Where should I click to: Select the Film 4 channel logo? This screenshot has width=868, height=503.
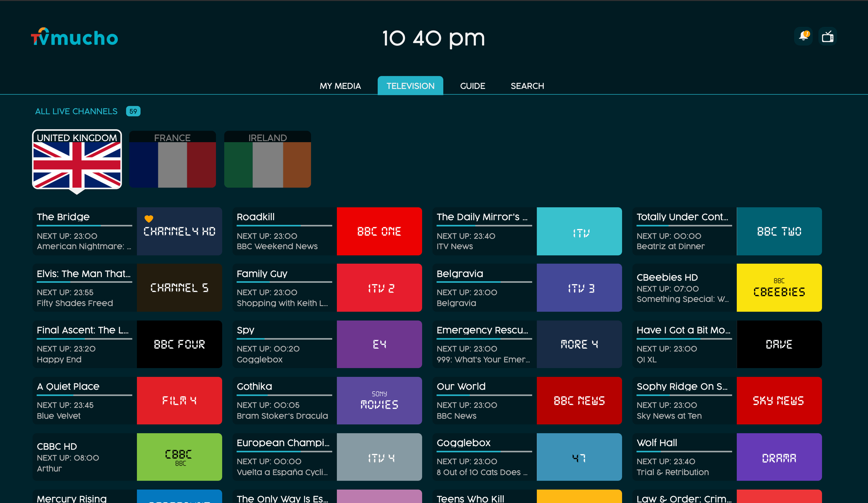180,400
